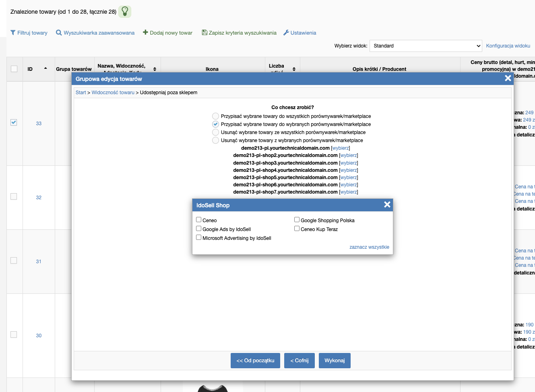
Task: Open product ID 31 link
Action: [x=39, y=262]
